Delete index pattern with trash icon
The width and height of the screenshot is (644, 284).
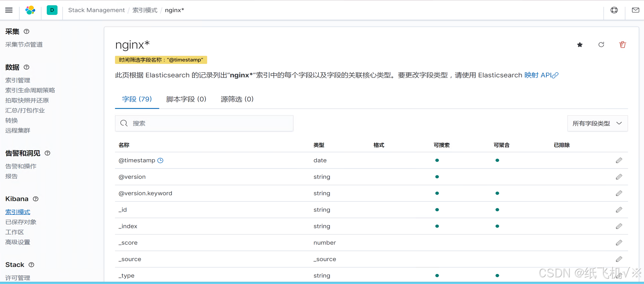coord(622,45)
